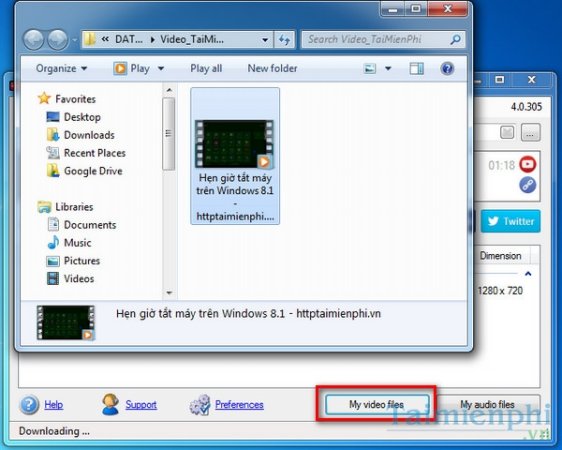Click Video_TaiMi... segment in address path
562x450 pixels.
[192, 39]
